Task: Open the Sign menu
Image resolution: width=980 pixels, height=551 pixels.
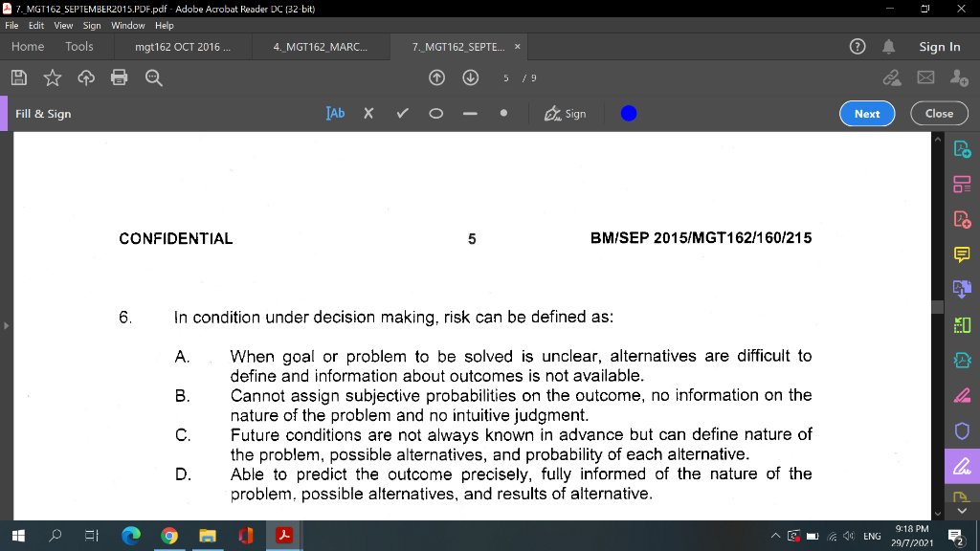Action: pos(92,26)
